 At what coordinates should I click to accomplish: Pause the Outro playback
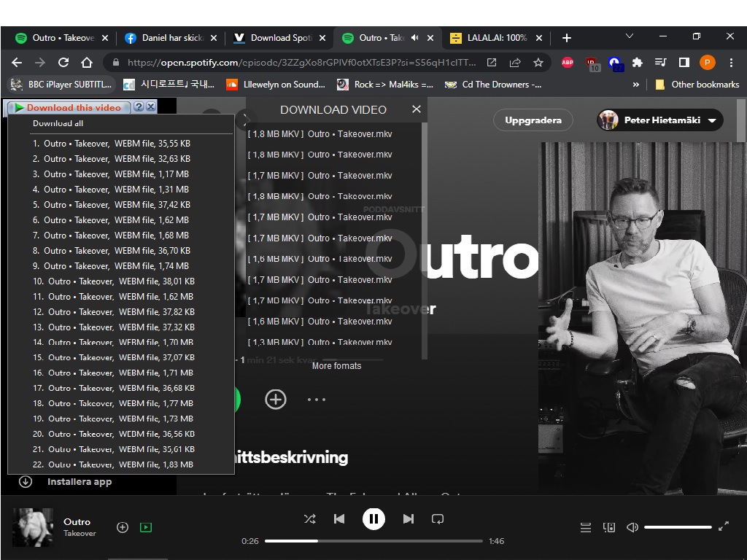click(373, 518)
